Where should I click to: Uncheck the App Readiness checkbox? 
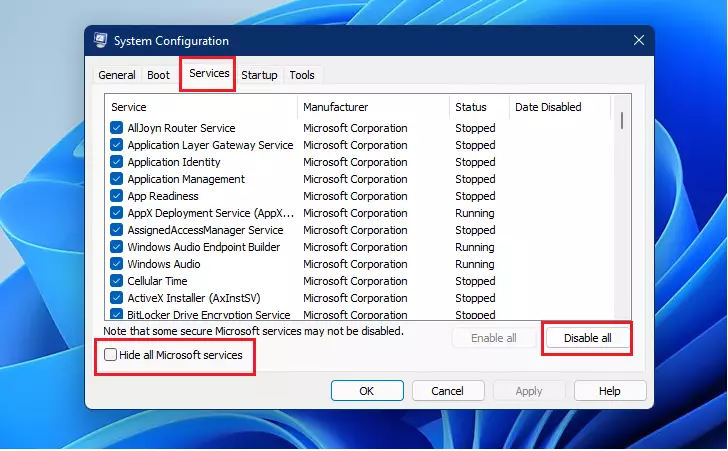[x=117, y=196]
